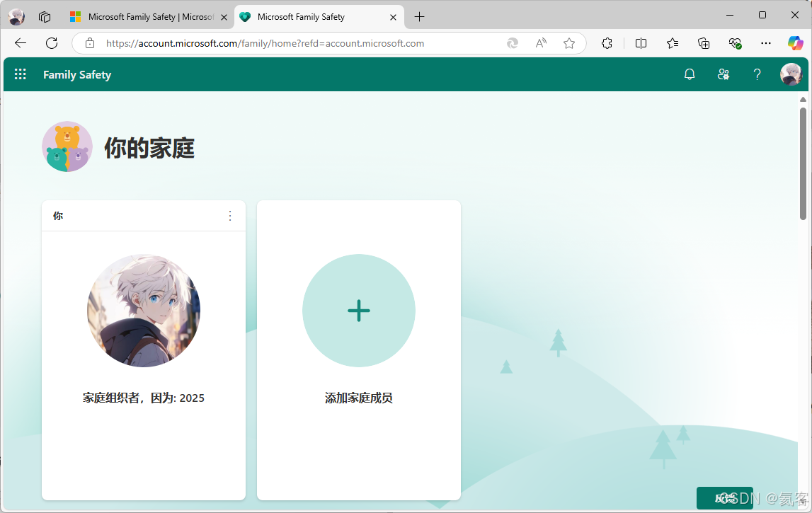Click Family Safety title in header
This screenshot has height=513, width=812.
pyautogui.click(x=77, y=74)
